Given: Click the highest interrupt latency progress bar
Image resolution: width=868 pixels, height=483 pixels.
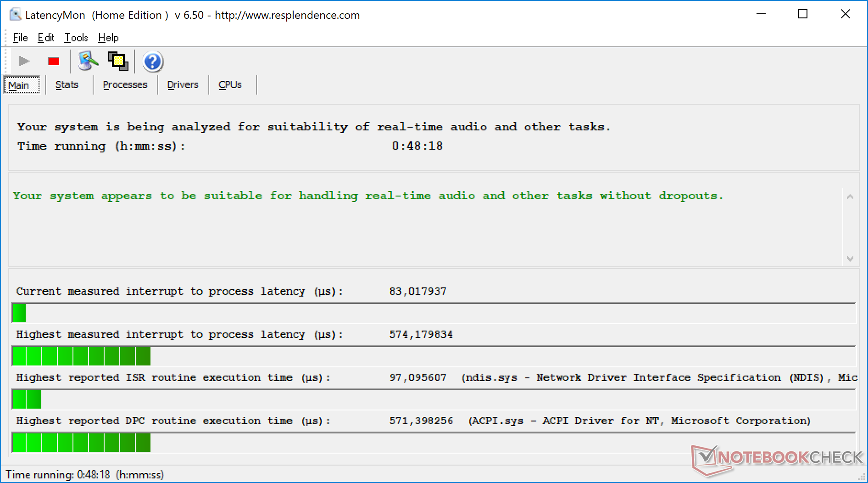Looking at the screenshot, I should coord(434,356).
